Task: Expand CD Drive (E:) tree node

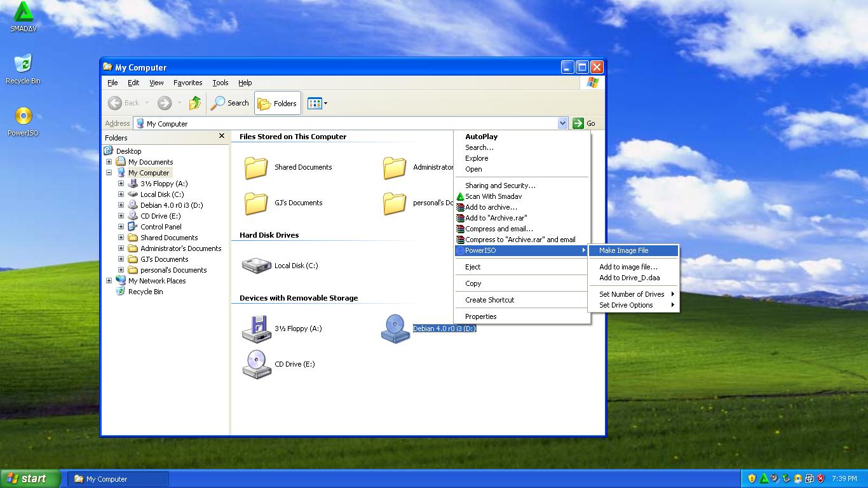Action: (121, 216)
